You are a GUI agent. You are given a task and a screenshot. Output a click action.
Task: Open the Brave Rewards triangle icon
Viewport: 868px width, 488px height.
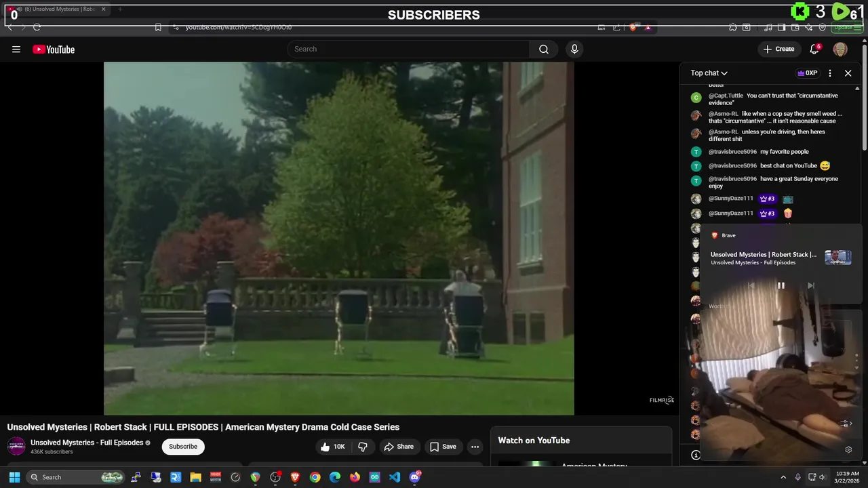point(648,27)
